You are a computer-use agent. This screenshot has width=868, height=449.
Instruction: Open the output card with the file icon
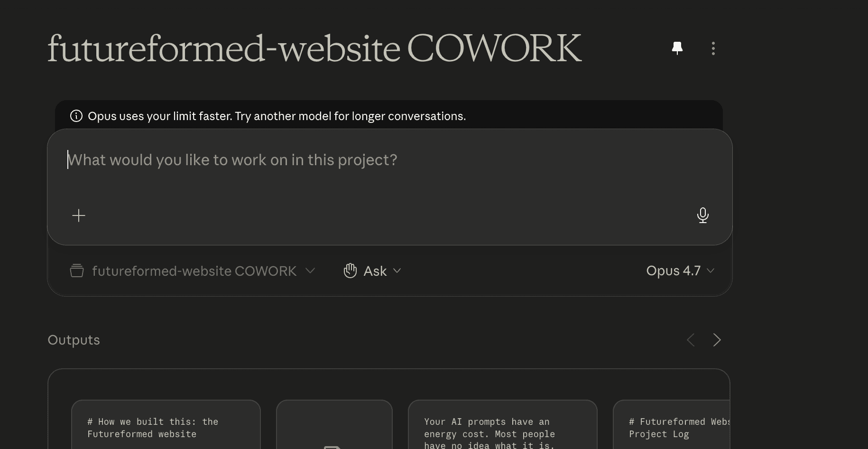(x=334, y=424)
